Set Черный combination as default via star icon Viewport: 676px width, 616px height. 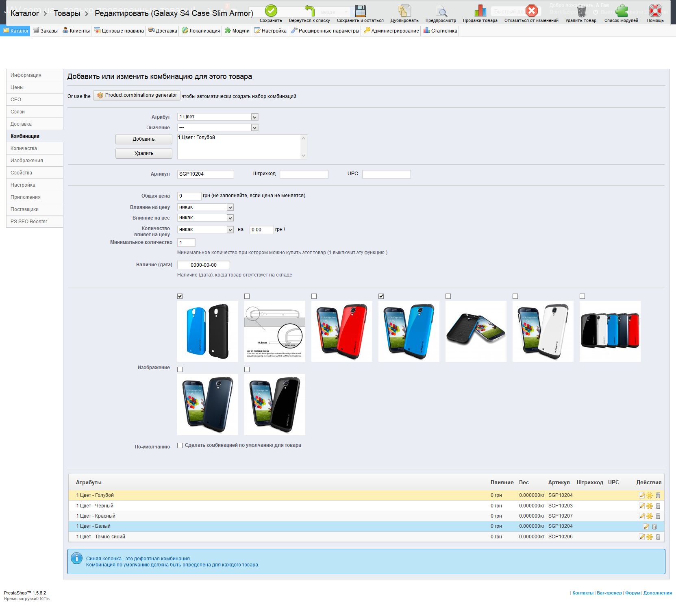pos(650,506)
